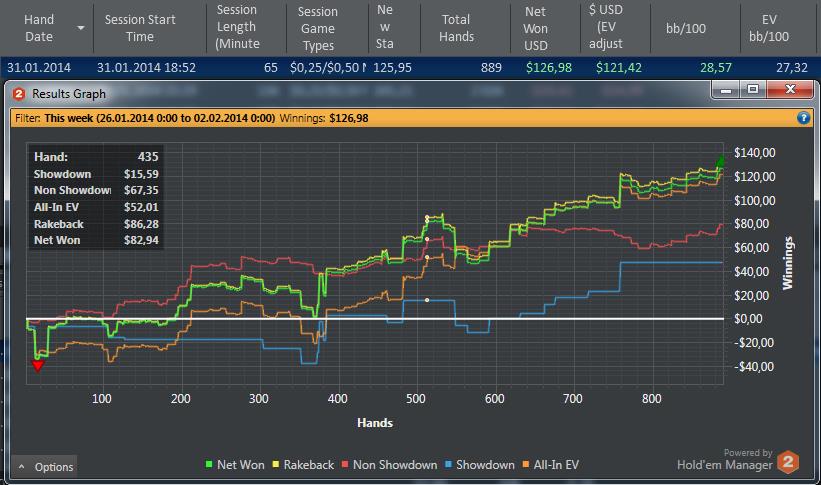Screen dimensions: 821x485
Task: Sort by Total Hands column header
Action: (x=457, y=28)
